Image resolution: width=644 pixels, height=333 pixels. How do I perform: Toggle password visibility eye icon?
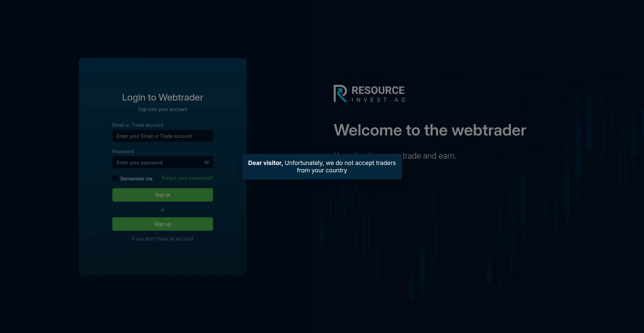tap(206, 163)
